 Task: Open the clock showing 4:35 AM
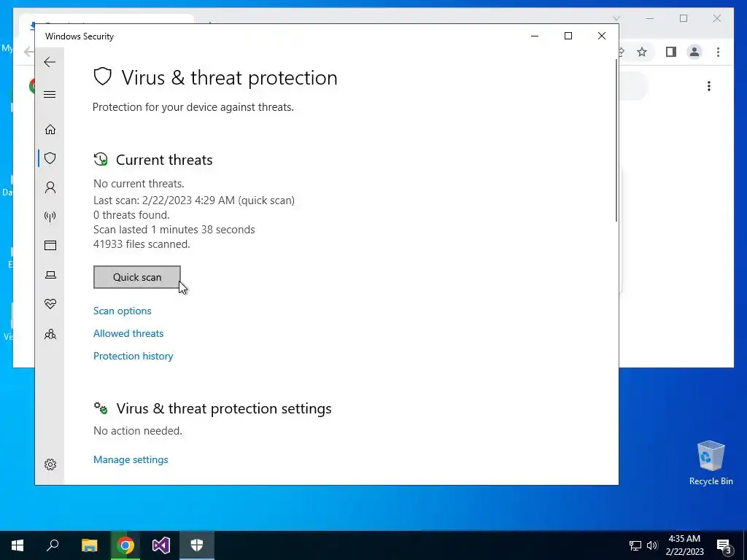coord(684,545)
